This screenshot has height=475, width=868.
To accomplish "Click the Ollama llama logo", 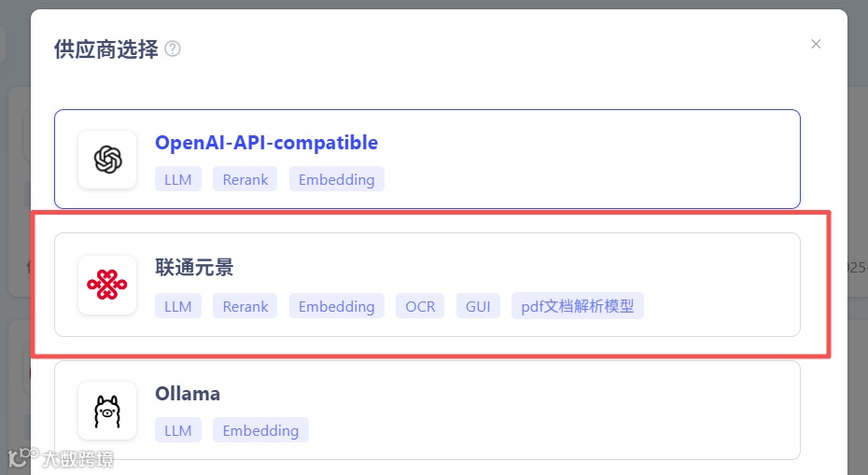I will click(x=107, y=411).
